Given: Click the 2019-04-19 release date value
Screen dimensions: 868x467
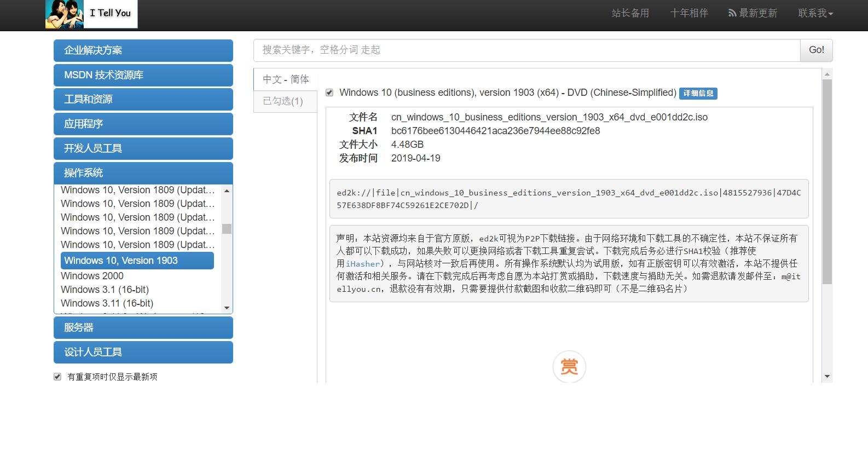Looking at the screenshot, I should click(415, 158).
